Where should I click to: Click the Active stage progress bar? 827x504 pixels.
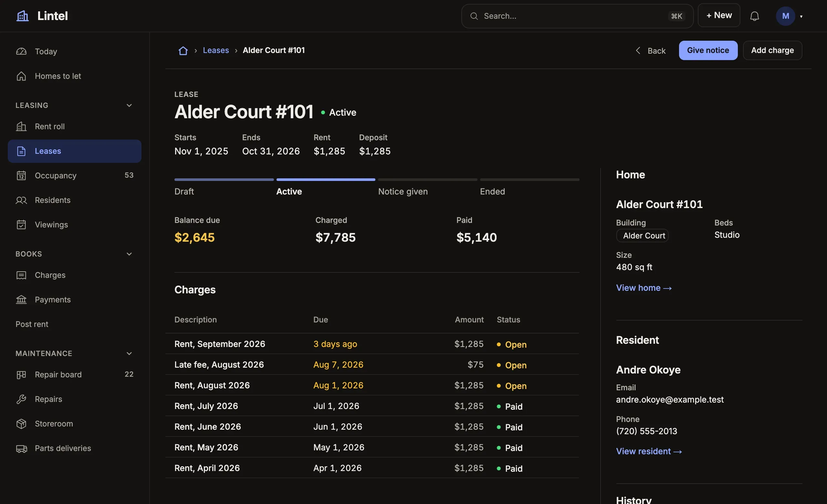tap(326, 180)
